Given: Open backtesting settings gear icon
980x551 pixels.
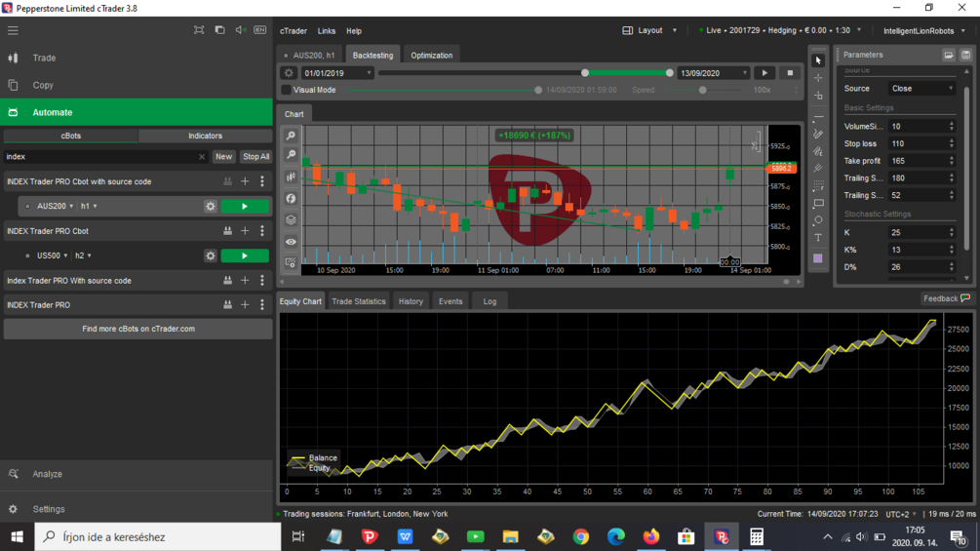Looking at the screenshot, I should pos(288,73).
